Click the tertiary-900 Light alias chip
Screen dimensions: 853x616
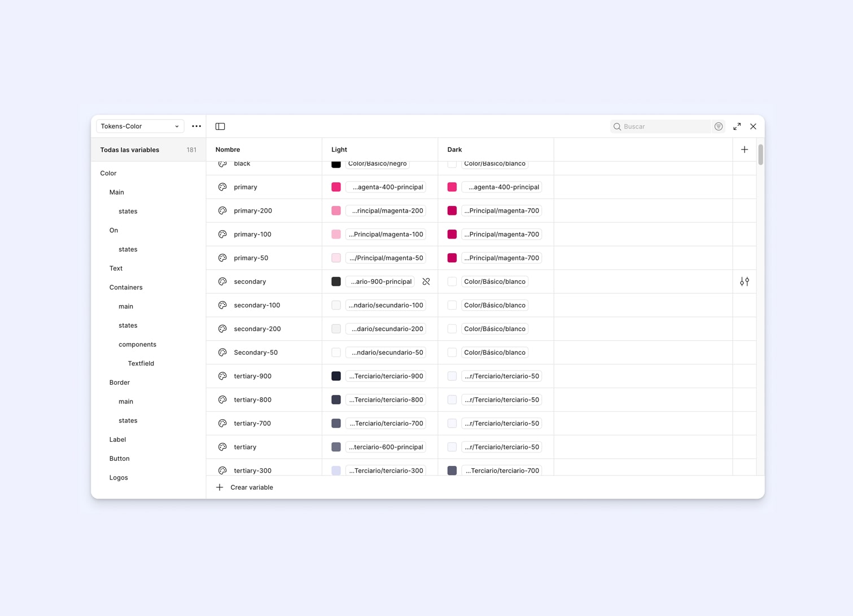click(386, 376)
